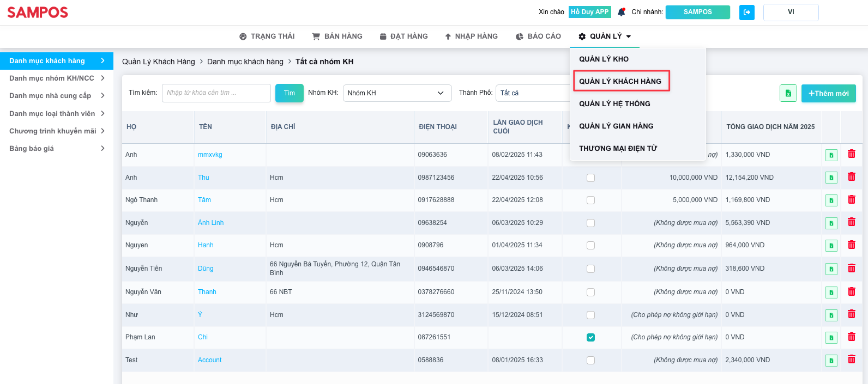Tick the checkbox in Thanh's row
This screenshot has height=384, width=868.
[x=590, y=292]
